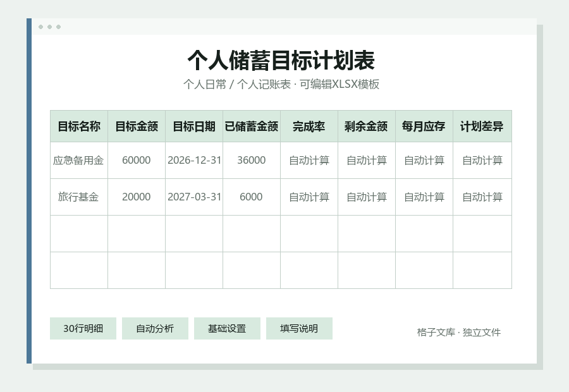Click 自动计算 under 剩余金额 for 旅行基金

(367, 197)
